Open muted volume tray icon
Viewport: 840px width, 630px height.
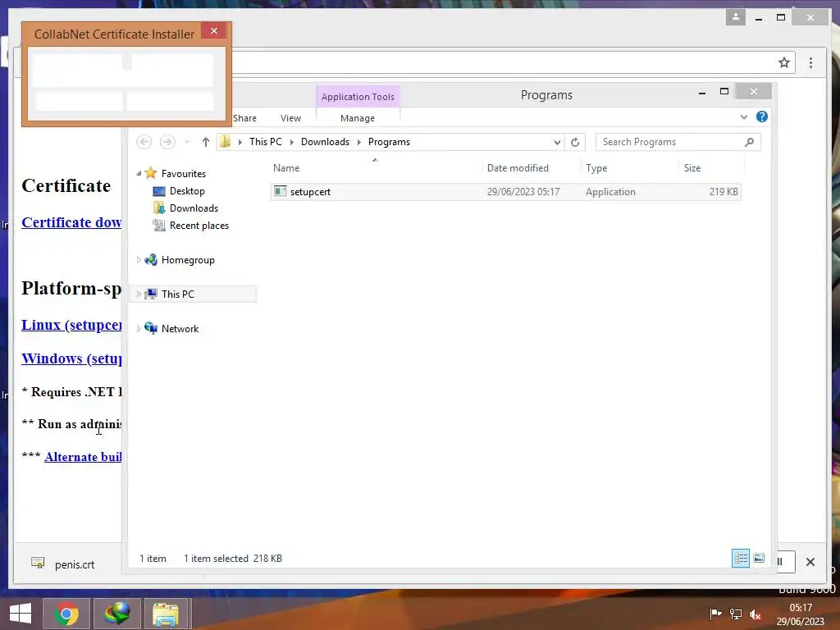point(756,614)
